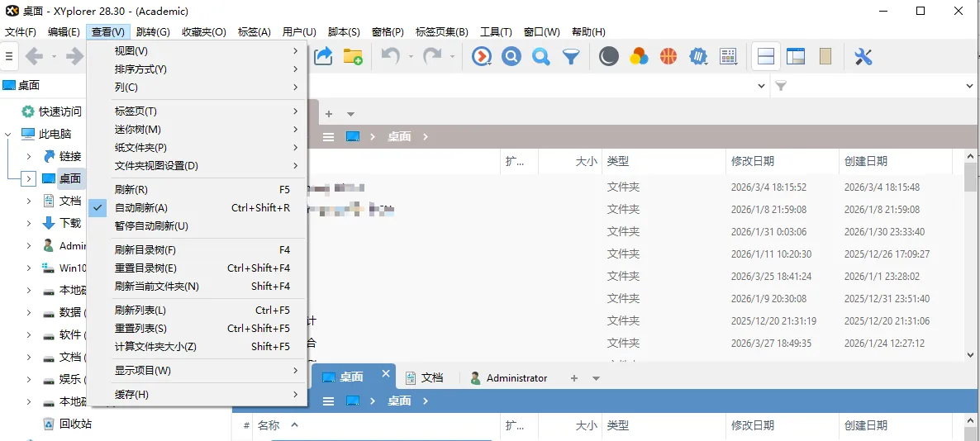Open the 标签页集(B) menu

(442, 32)
